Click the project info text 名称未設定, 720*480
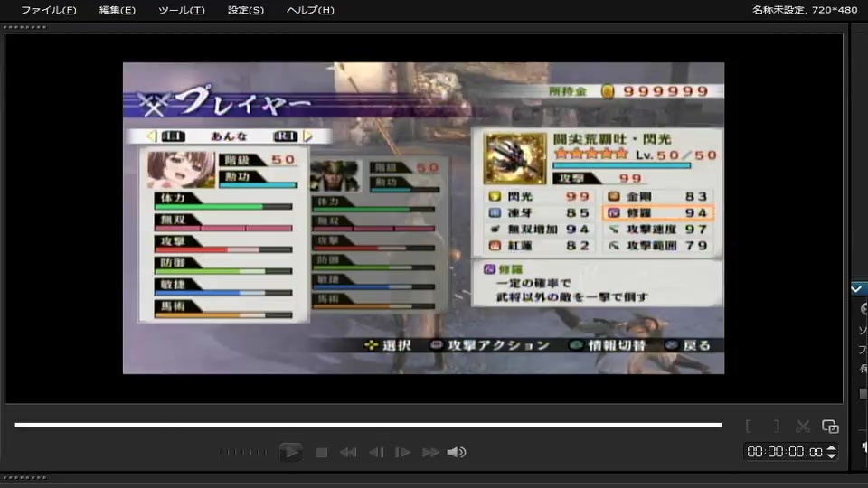Viewport: 868px width, 488px height. [x=805, y=10]
